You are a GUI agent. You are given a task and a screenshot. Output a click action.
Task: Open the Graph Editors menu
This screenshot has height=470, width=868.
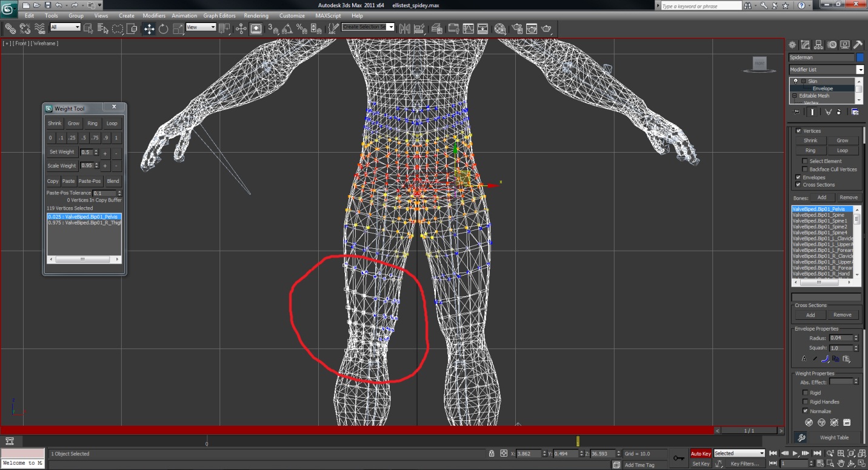click(x=219, y=16)
